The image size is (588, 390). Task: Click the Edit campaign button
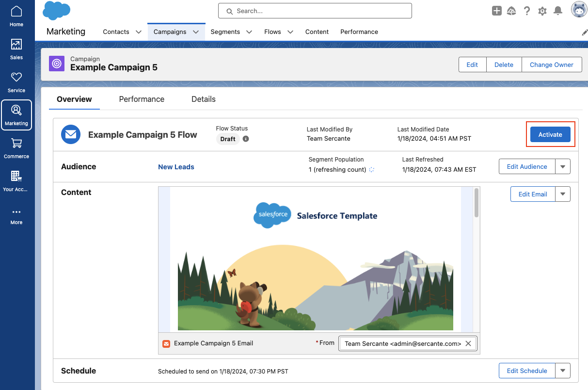[472, 65]
